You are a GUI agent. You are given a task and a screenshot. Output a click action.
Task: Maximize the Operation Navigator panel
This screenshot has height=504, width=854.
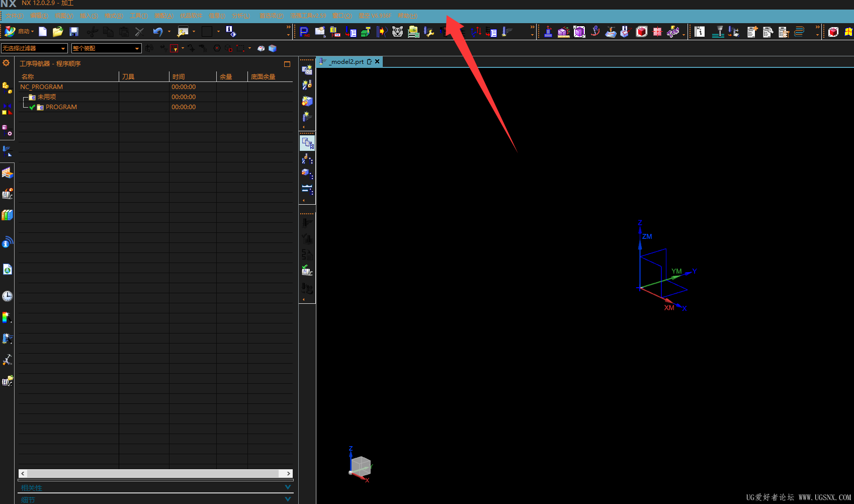[287, 64]
